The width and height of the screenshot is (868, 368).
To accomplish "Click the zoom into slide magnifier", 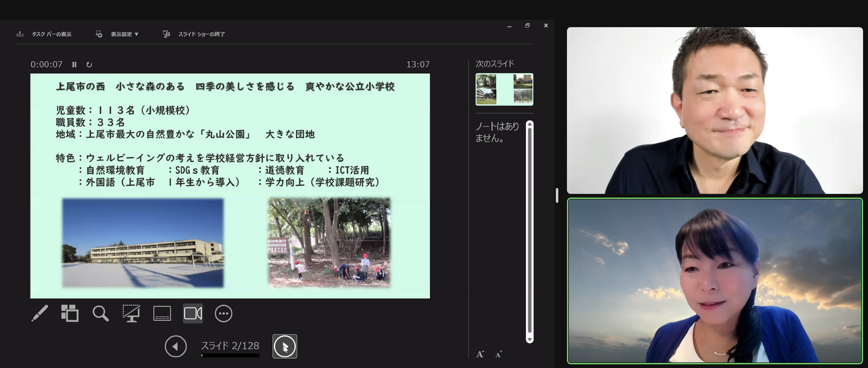I will (x=101, y=313).
